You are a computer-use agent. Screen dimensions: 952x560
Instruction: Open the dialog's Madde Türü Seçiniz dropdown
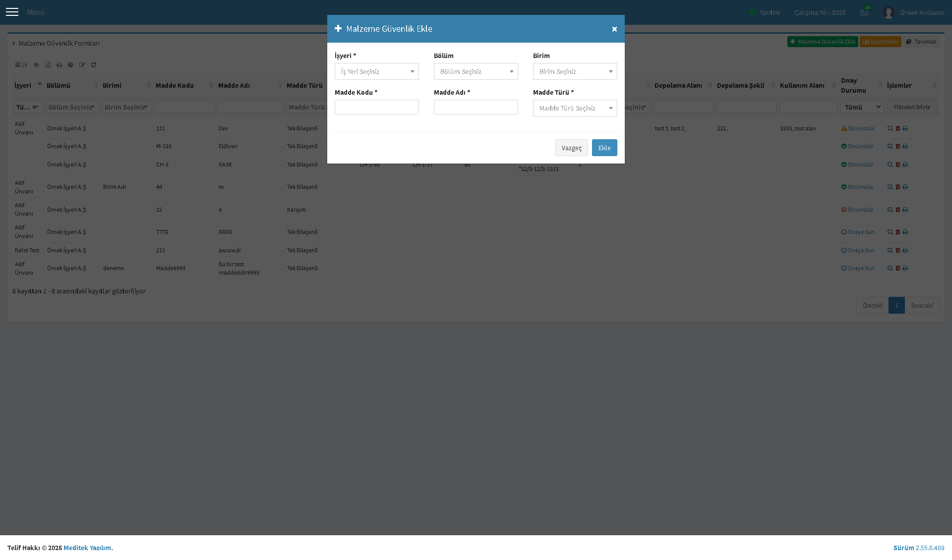pyautogui.click(x=575, y=108)
